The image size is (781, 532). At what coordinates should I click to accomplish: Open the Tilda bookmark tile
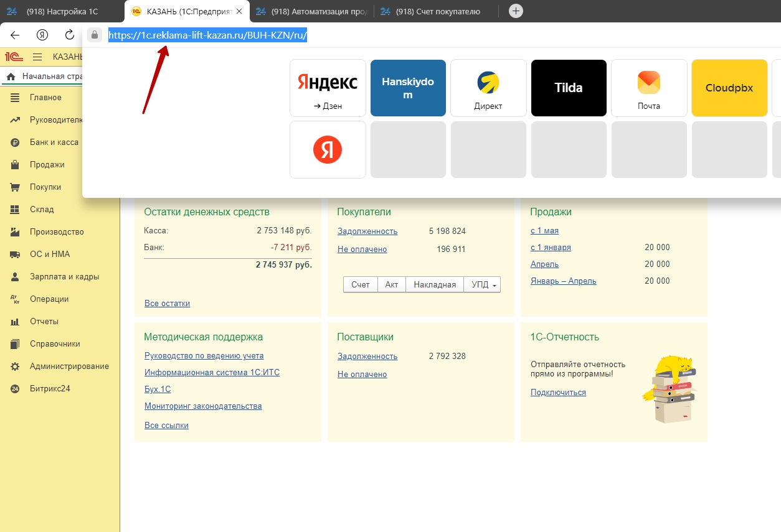point(569,88)
